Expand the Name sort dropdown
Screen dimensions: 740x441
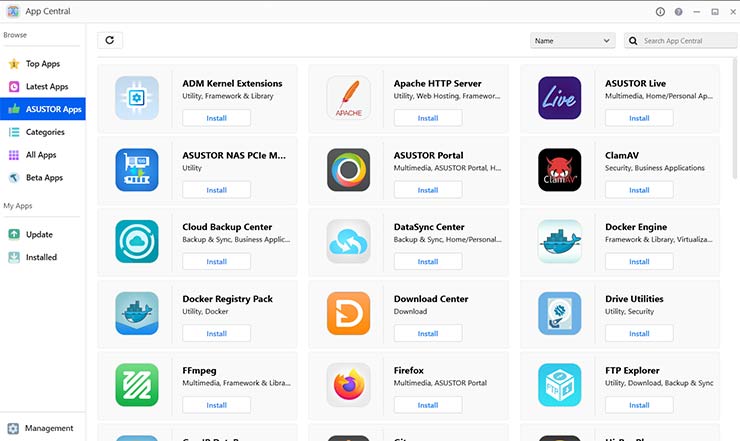point(572,41)
